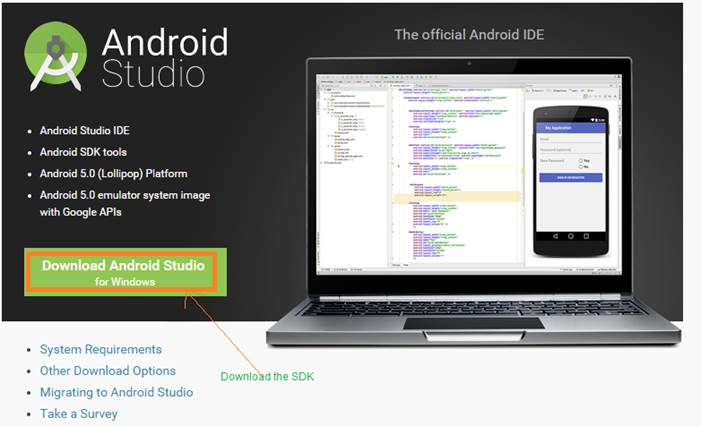Open the System Requirements link

pos(100,349)
